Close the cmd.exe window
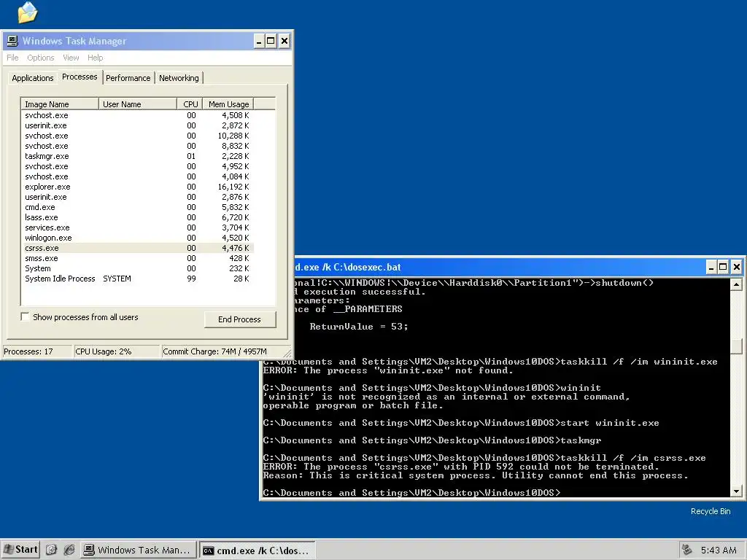This screenshot has width=747, height=560. point(737,267)
